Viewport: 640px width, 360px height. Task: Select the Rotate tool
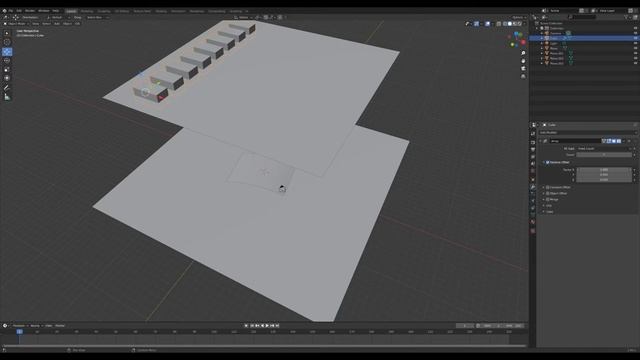pyautogui.click(x=7, y=60)
